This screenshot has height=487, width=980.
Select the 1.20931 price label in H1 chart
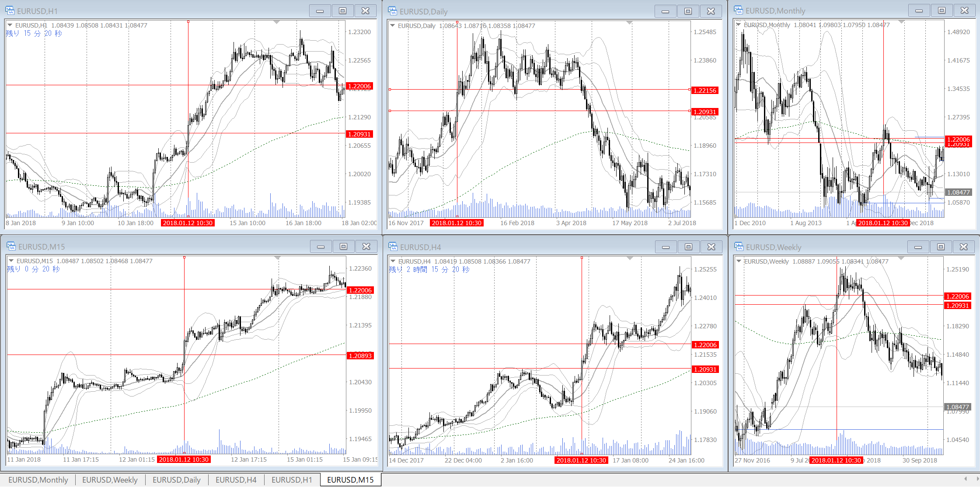click(359, 134)
